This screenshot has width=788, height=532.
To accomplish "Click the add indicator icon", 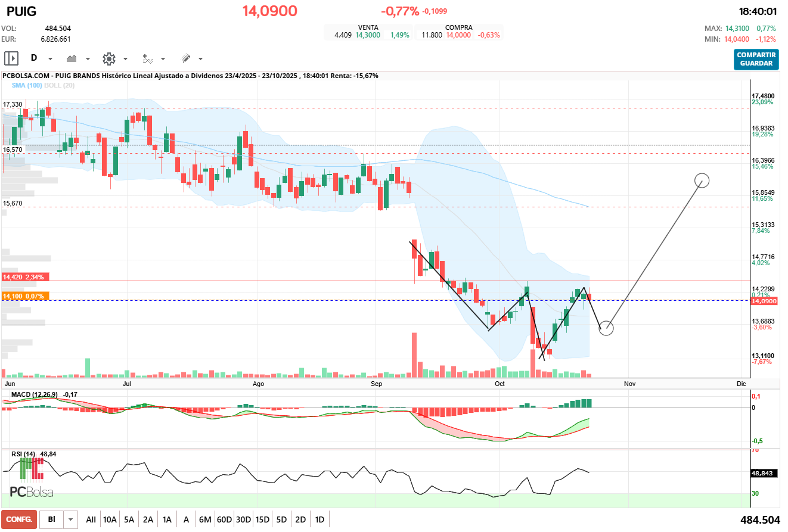I will tap(147, 58).
